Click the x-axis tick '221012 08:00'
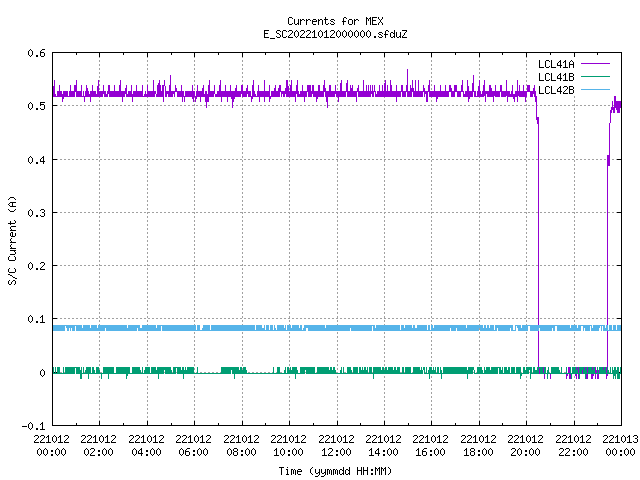 (241, 445)
